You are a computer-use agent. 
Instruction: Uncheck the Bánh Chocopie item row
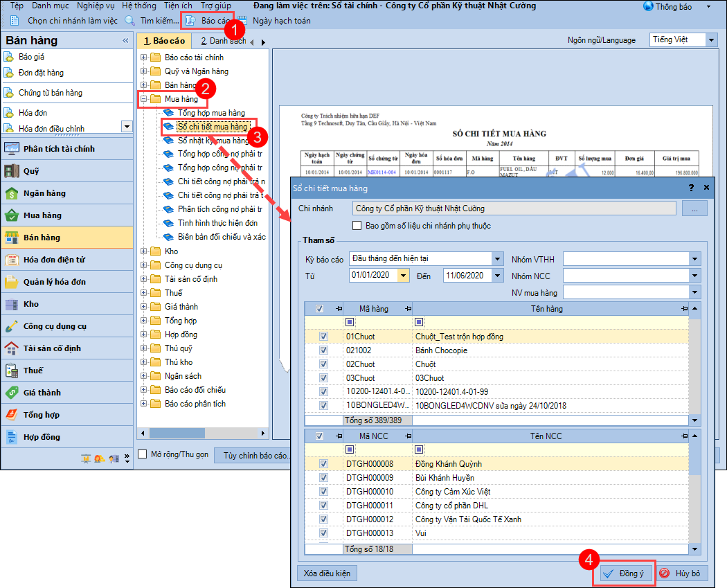coord(323,350)
